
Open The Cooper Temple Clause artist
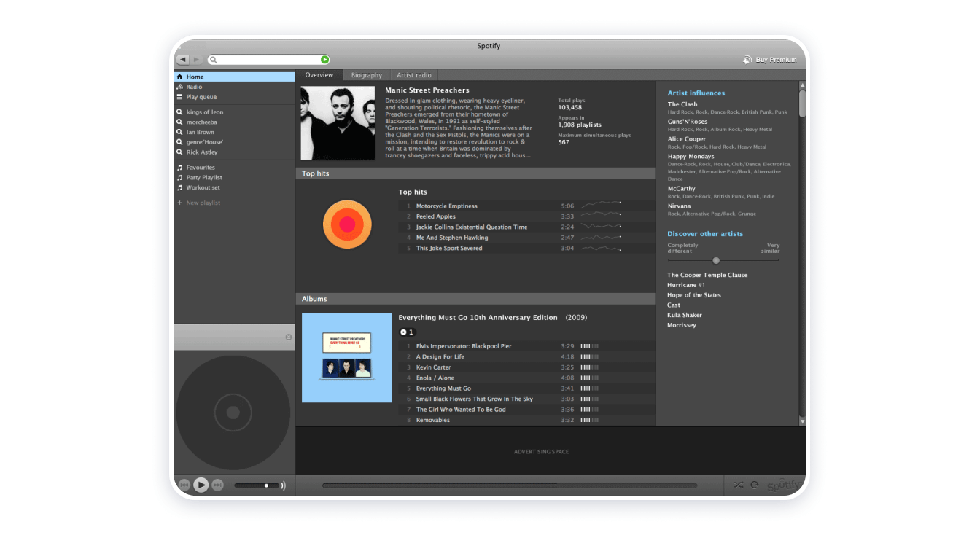point(707,276)
